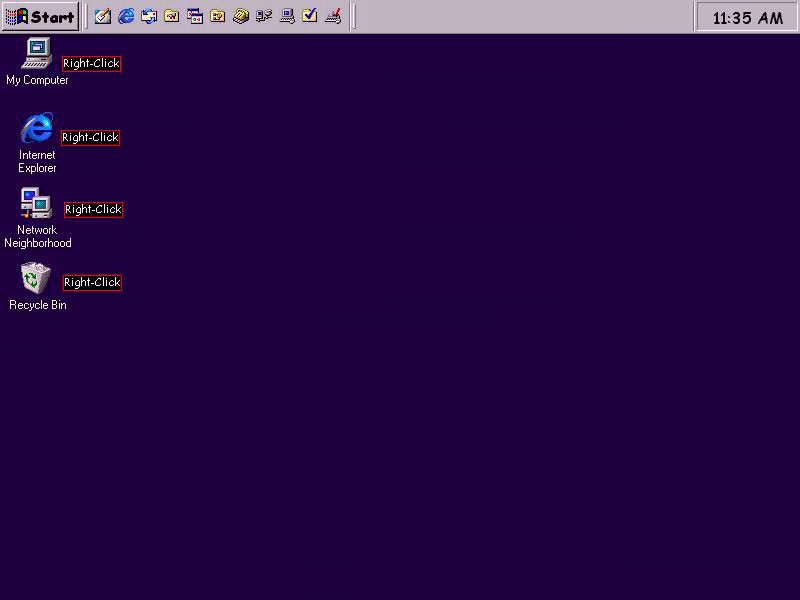Click the cascading windows icon in toolbar
This screenshot has width=800, height=600.
point(194,16)
